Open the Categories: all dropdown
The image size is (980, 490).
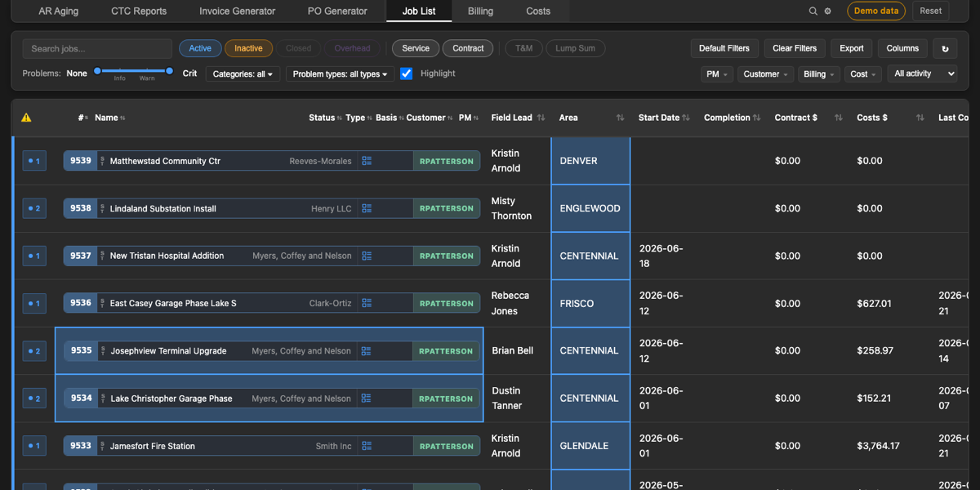[243, 74]
